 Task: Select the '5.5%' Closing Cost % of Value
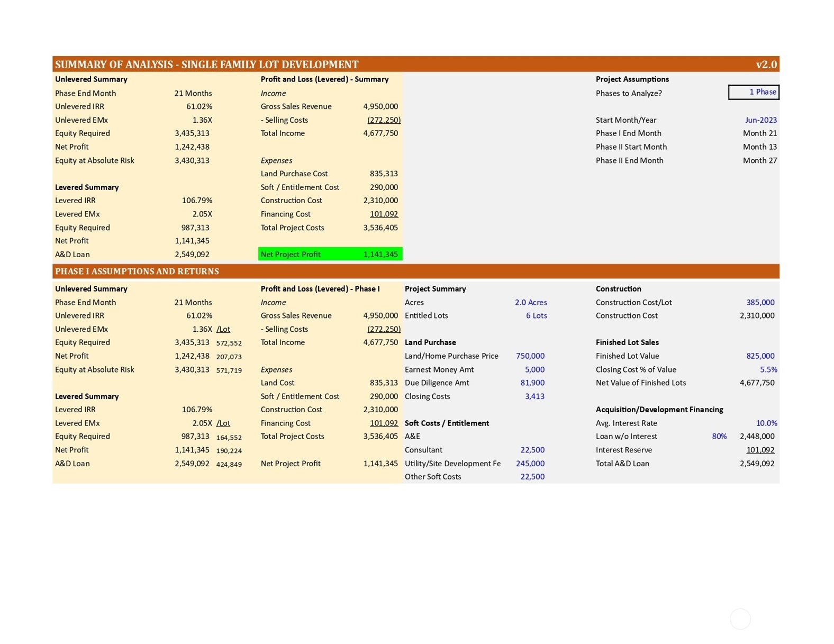click(x=768, y=370)
